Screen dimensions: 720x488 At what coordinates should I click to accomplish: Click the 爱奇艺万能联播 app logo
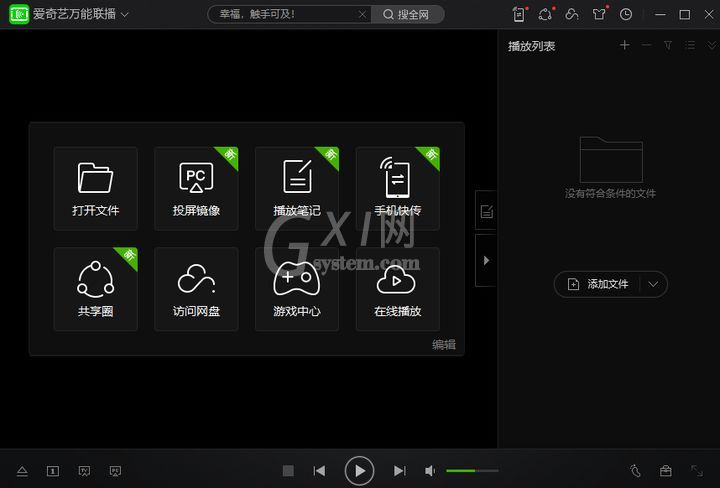(x=19, y=14)
